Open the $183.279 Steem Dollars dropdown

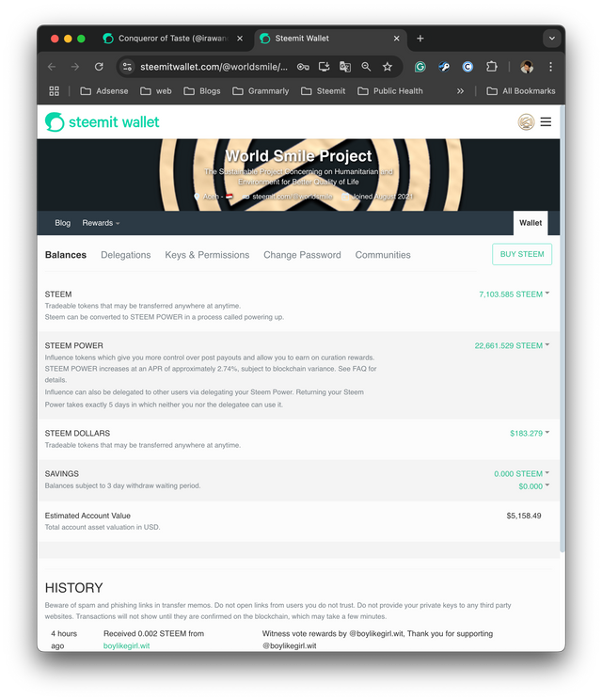[x=530, y=433]
